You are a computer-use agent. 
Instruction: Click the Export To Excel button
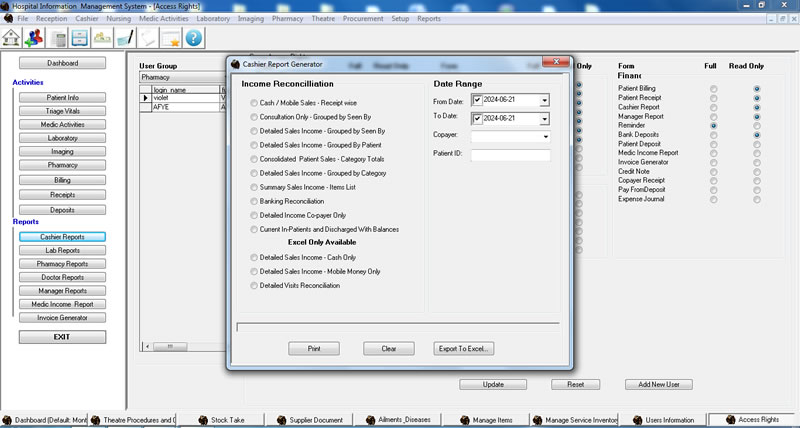point(464,348)
